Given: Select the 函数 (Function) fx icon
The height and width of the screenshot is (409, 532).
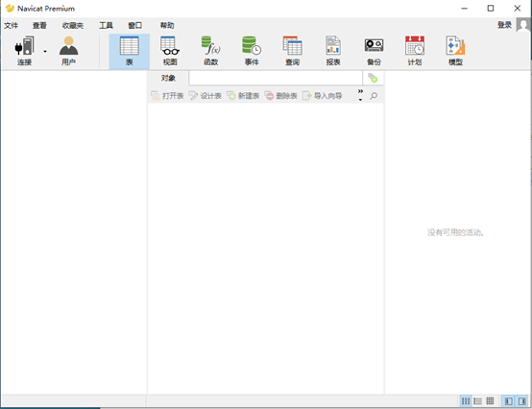Looking at the screenshot, I should 210,51.
